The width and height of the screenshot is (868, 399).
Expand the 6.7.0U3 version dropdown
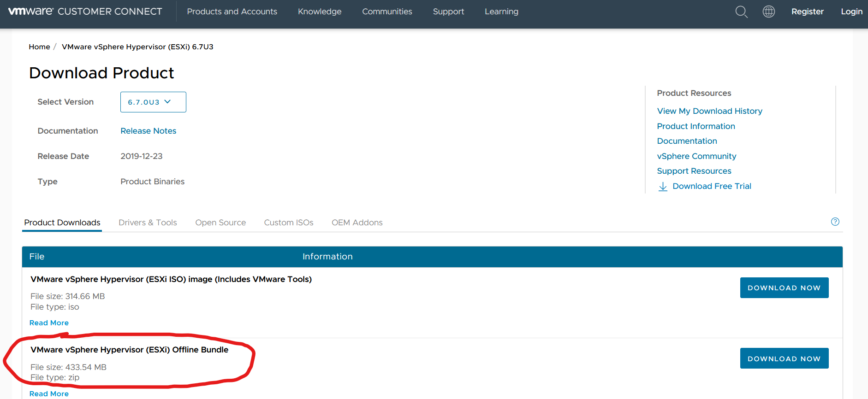pos(153,102)
